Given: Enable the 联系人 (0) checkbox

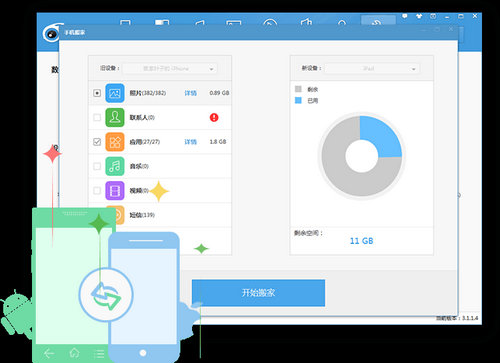Looking at the screenshot, I should (97, 117).
